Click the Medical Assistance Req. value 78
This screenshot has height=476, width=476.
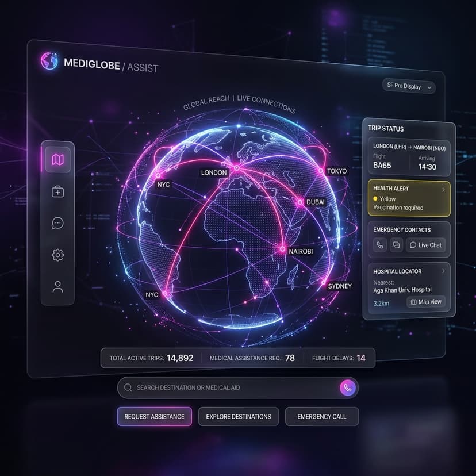290,358
